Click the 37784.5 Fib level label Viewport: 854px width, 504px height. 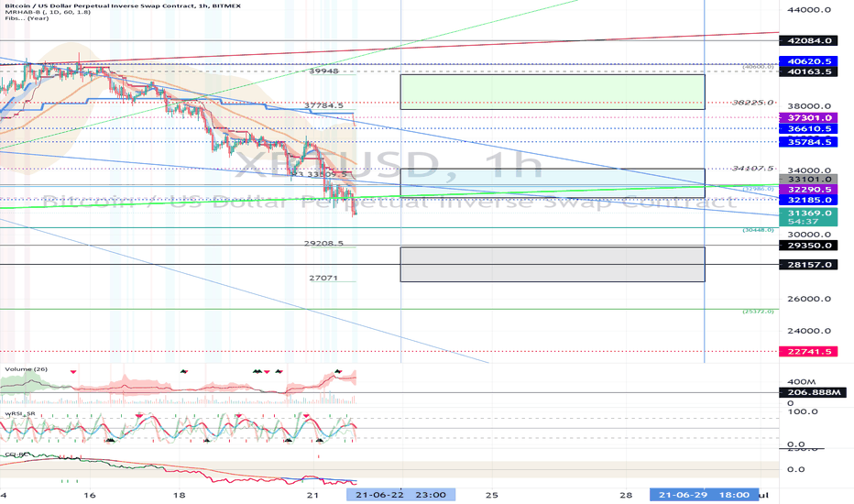coord(323,105)
